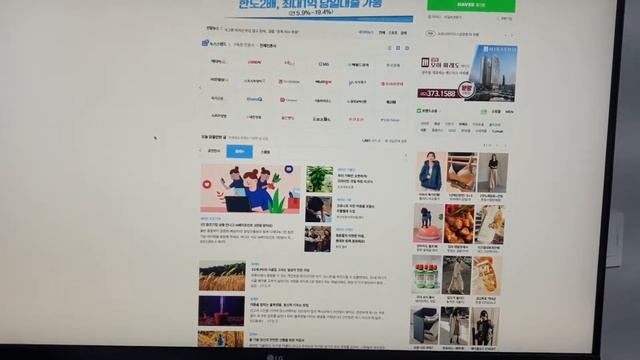The width and height of the screenshot is (640, 360).
Task: Click the shopping box next-page arrow
Action: tap(505, 145)
